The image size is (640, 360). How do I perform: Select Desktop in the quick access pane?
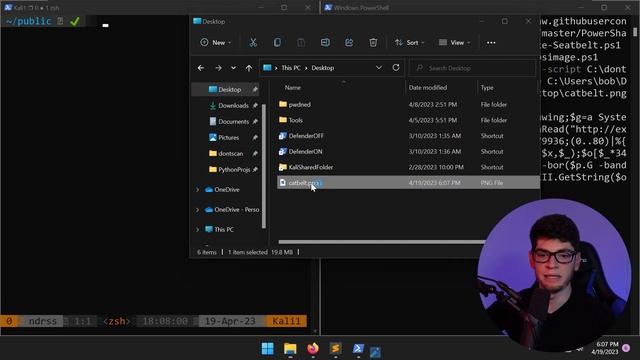pyautogui.click(x=229, y=89)
